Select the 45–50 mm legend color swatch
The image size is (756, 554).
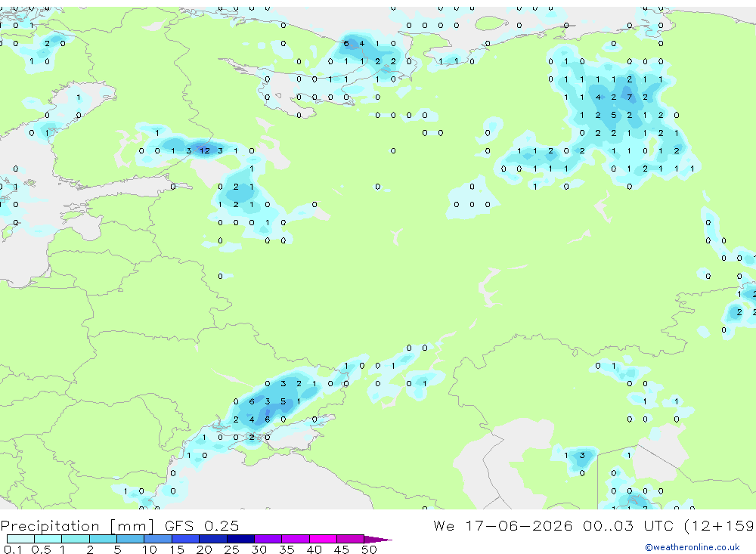pyautogui.click(x=351, y=539)
